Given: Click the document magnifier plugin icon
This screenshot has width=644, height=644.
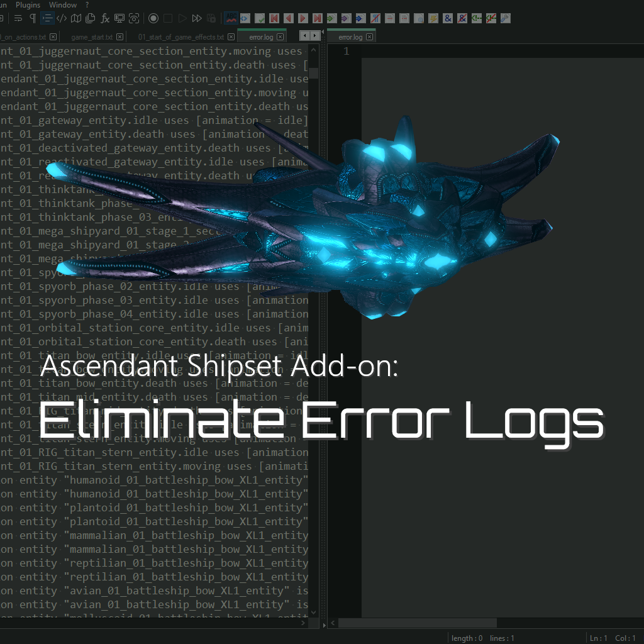Looking at the screenshot, I should (x=419, y=18).
